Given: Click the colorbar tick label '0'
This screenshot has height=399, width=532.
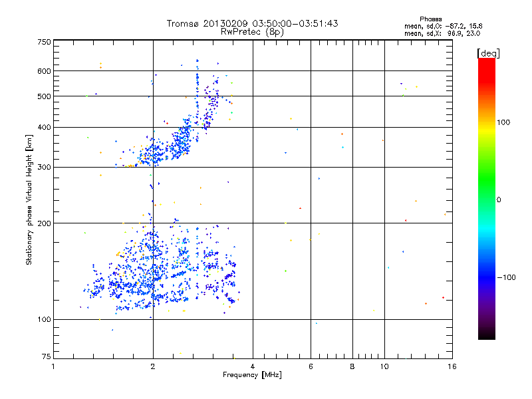Looking at the screenshot, I should coord(499,199).
